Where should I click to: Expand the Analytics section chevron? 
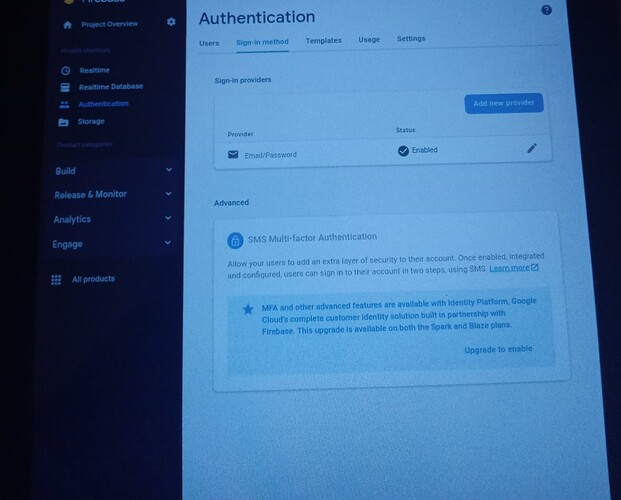point(168,218)
